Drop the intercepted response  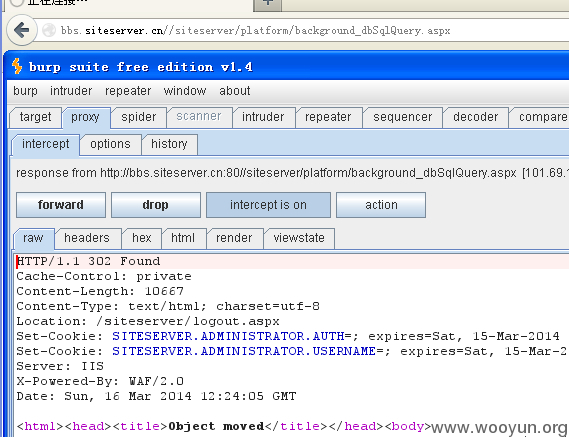[156, 205]
